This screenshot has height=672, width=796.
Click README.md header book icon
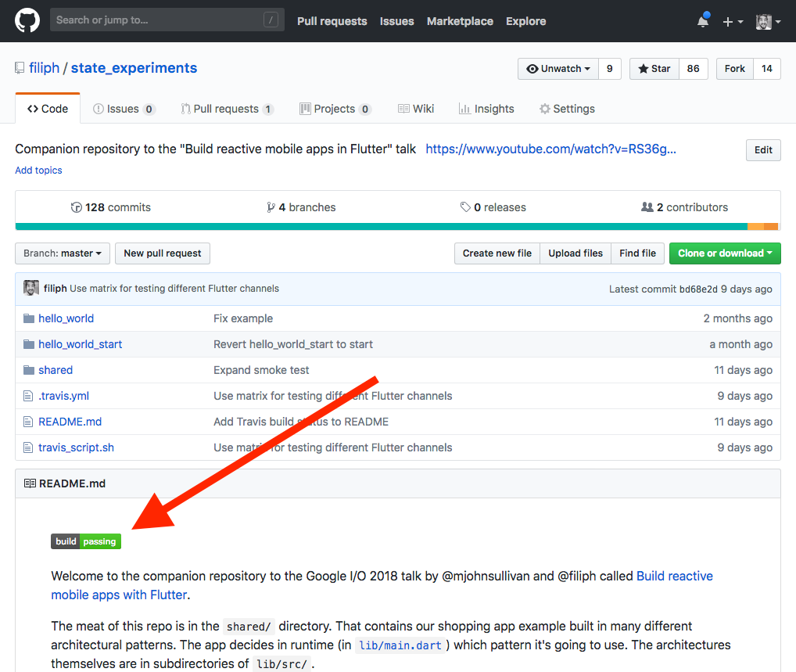click(30, 483)
